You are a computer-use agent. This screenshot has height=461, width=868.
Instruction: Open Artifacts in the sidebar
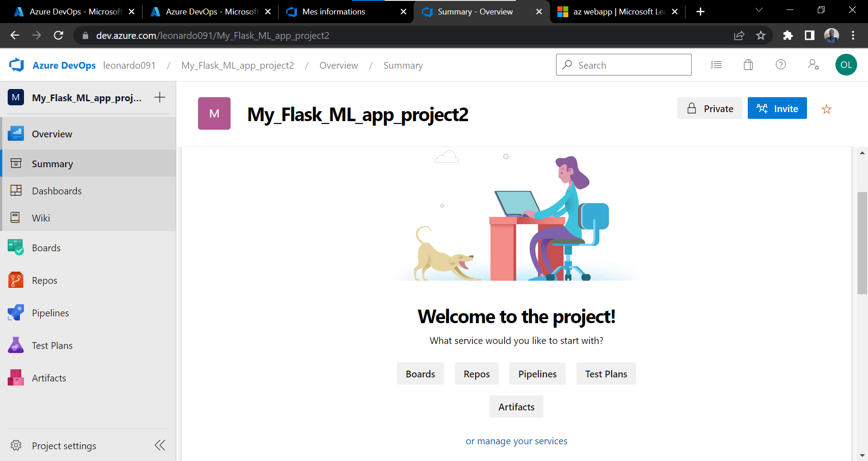coord(49,377)
